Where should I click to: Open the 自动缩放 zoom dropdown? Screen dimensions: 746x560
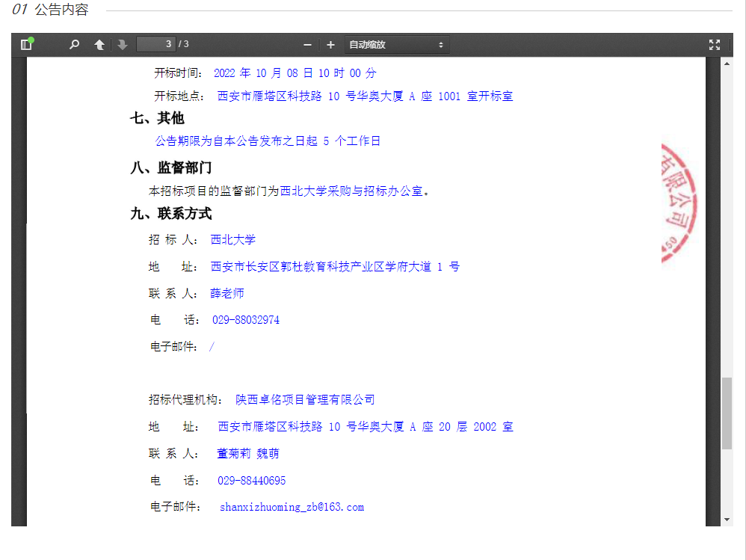pos(396,45)
